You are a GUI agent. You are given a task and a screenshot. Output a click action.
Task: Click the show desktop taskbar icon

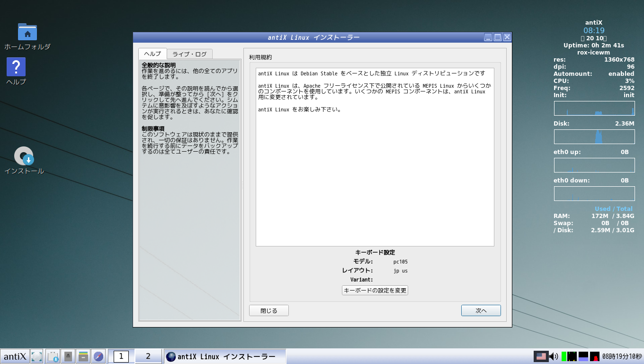tap(36, 356)
